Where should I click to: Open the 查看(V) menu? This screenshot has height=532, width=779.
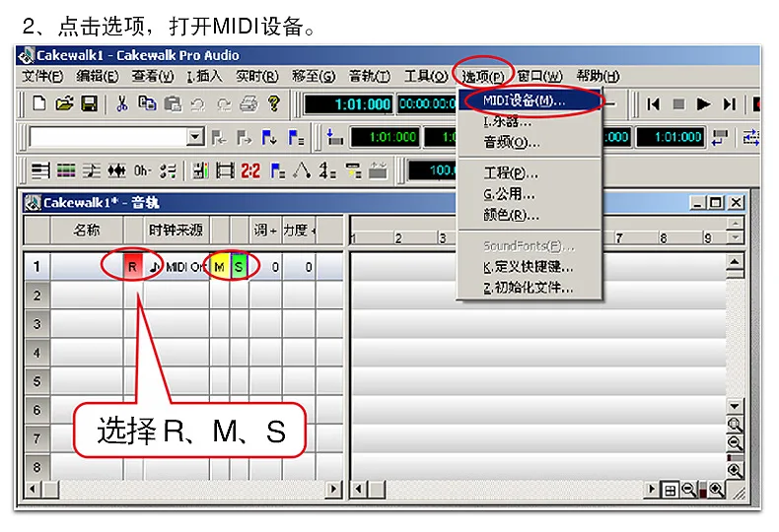tap(153, 76)
